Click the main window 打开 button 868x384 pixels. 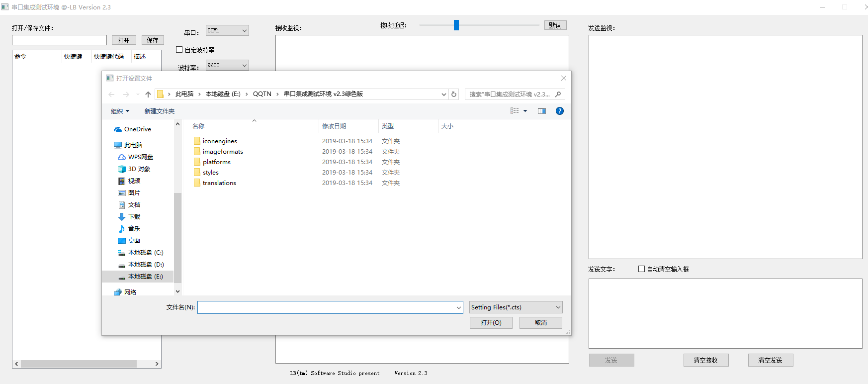click(x=124, y=40)
